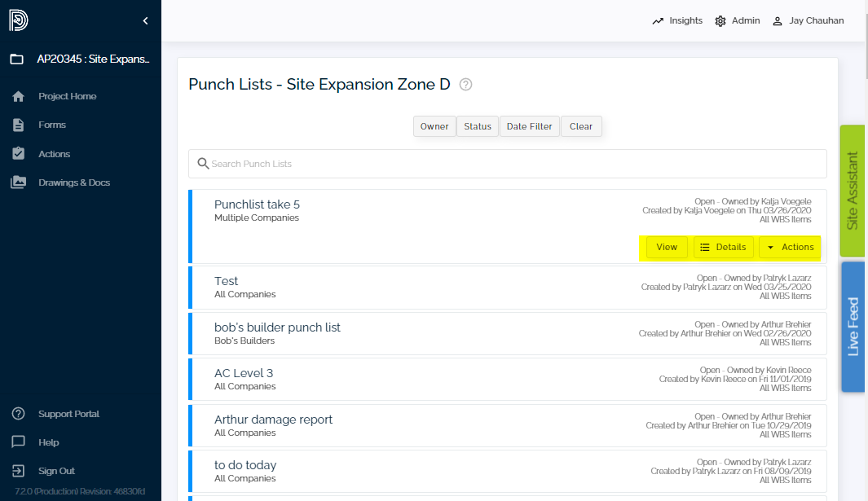Viewport: 868px width, 501px height.
Task: Click the Insights trend-line icon
Action: (x=658, y=20)
